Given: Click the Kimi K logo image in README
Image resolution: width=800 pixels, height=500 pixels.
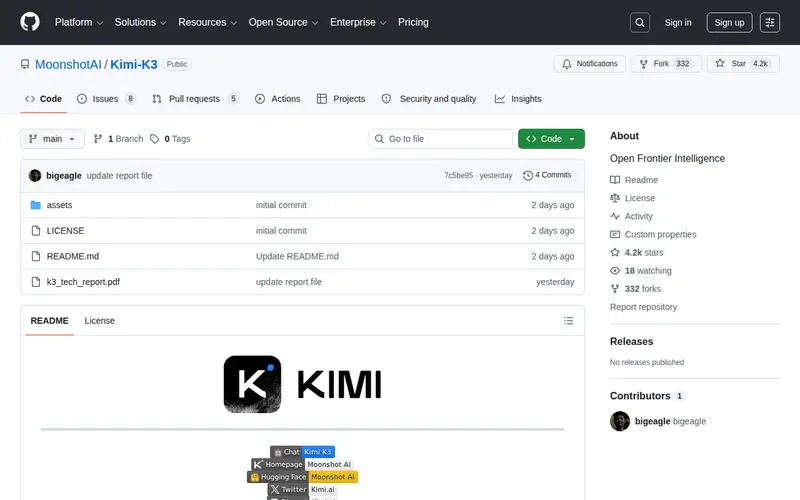Looking at the screenshot, I should [252, 384].
